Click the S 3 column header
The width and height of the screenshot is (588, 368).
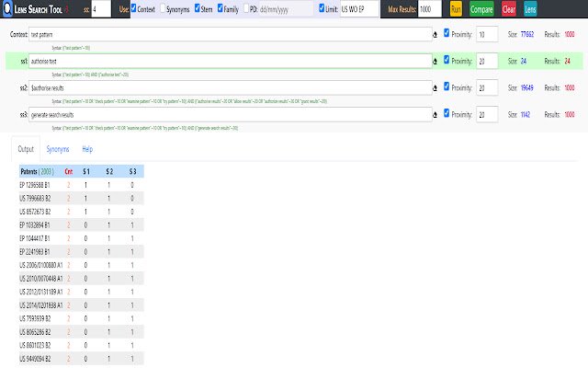pos(132,172)
